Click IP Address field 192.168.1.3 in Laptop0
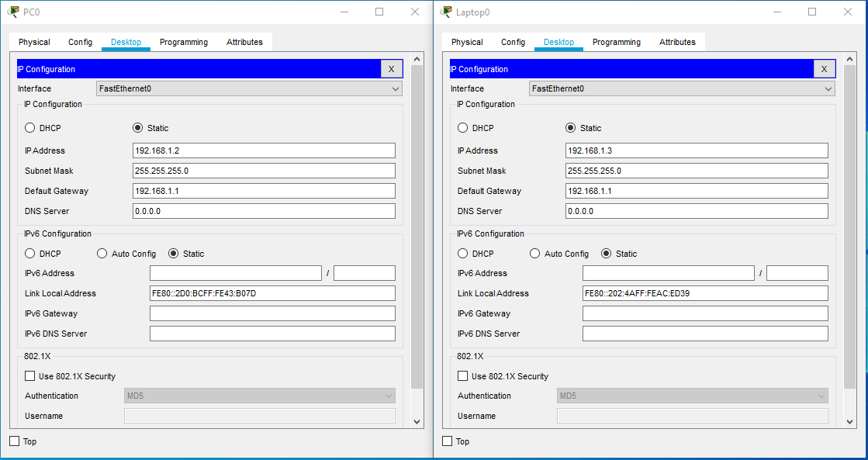 pyautogui.click(x=697, y=150)
